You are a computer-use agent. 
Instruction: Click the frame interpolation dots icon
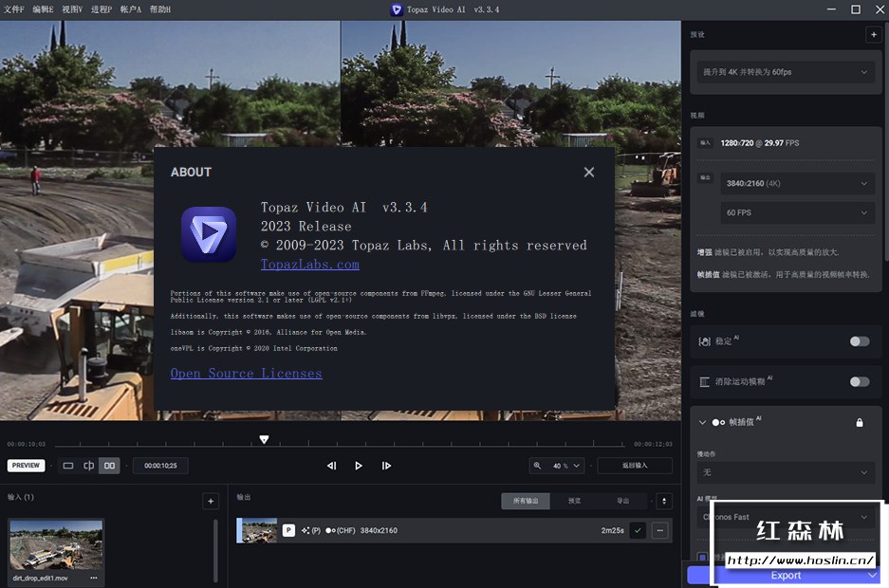tap(718, 423)
